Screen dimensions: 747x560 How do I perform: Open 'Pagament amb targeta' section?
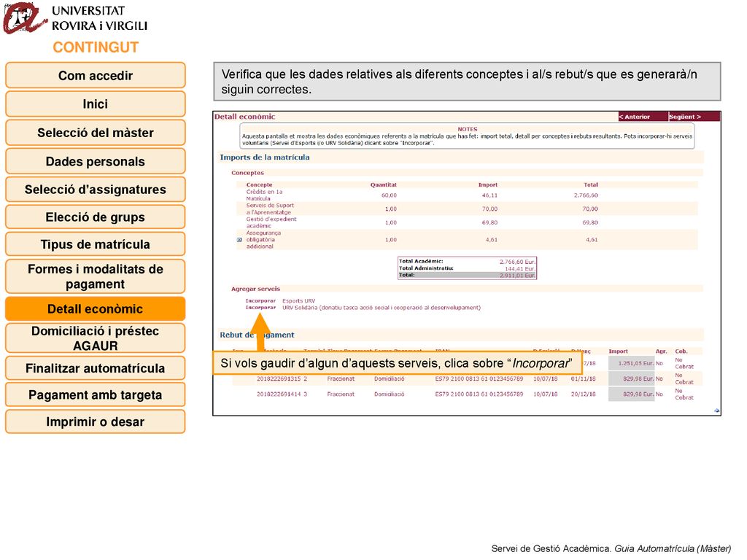(96, 394)
